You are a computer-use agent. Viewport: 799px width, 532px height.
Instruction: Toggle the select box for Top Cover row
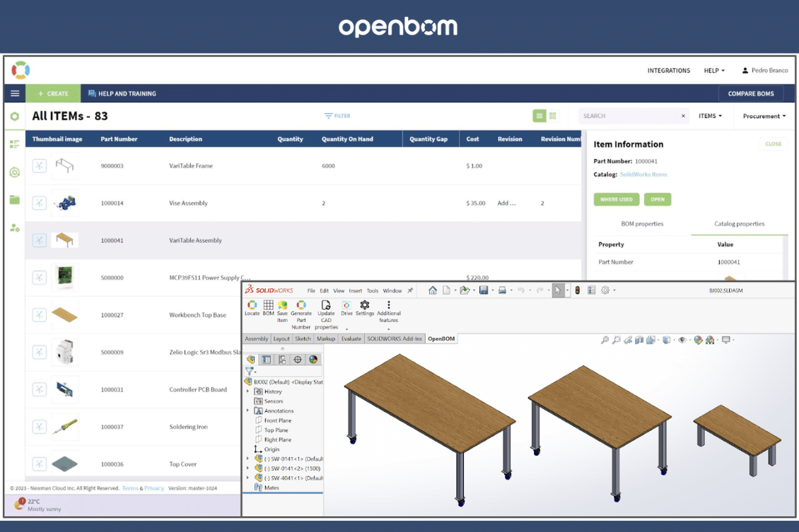click(39, 463)
